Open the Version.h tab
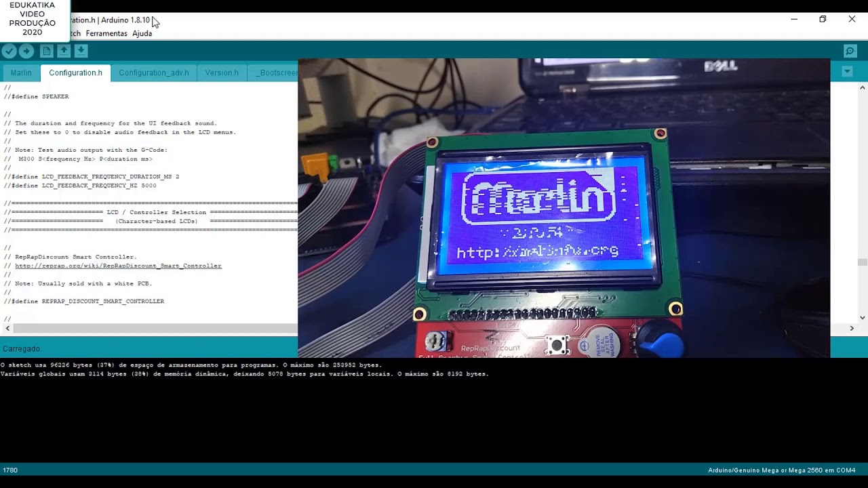The height and width of the screenshot is (488, 868). [x=222, y=73]
